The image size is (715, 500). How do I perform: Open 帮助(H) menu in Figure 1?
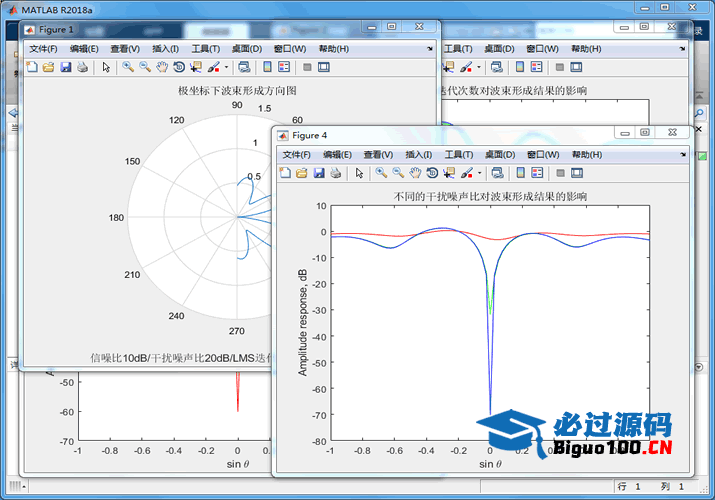(334, 49)
